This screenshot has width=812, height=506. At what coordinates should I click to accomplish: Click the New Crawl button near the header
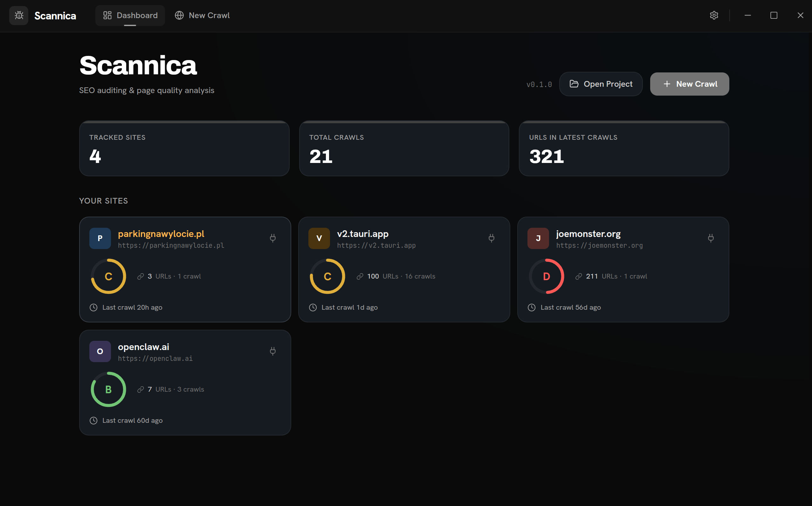pyautogui.click(x=689, y=84)
